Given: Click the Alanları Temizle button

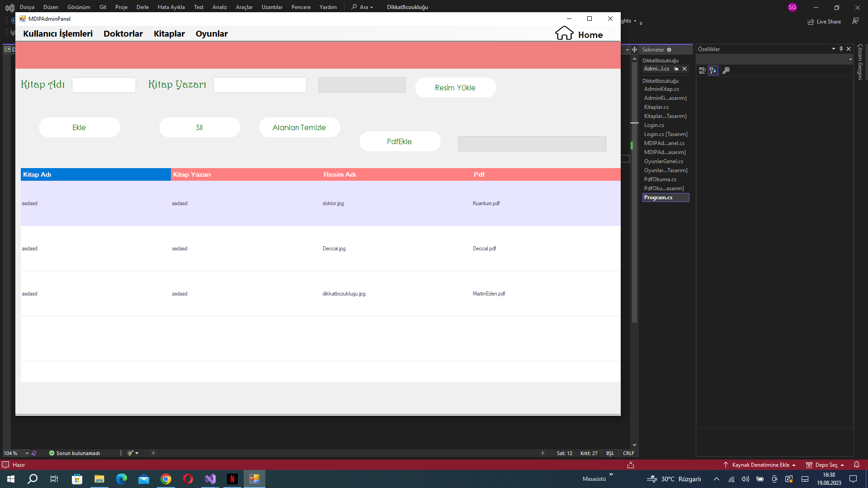Looking at the screenshot, I should [299, 127].
